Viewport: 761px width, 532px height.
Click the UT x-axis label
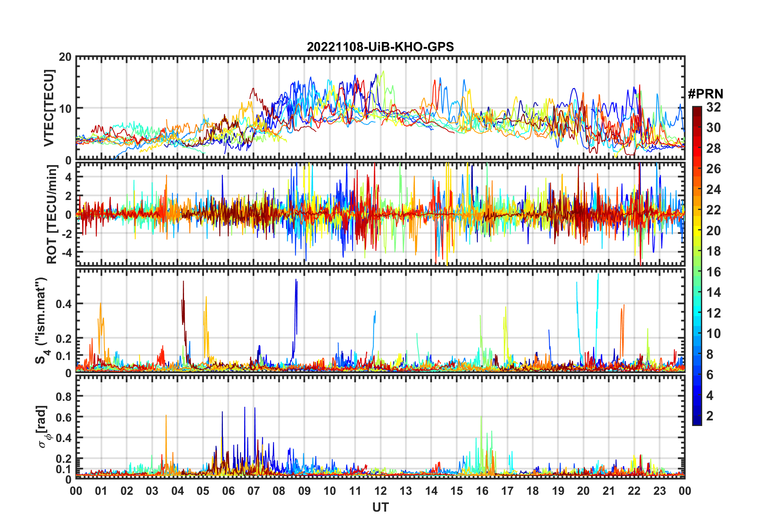coord(380,508)
